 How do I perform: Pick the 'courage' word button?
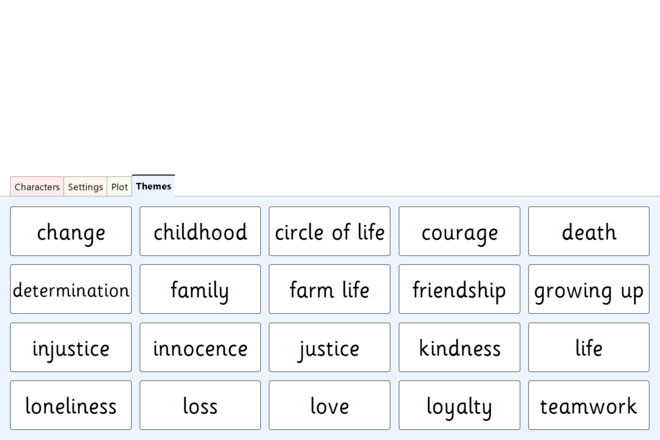coord(459,232)
